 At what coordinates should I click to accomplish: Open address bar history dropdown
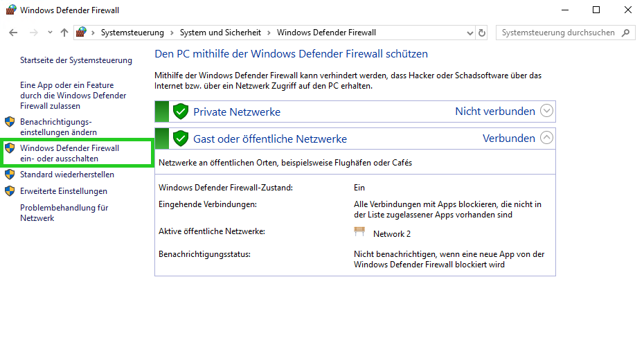[470, 33]
